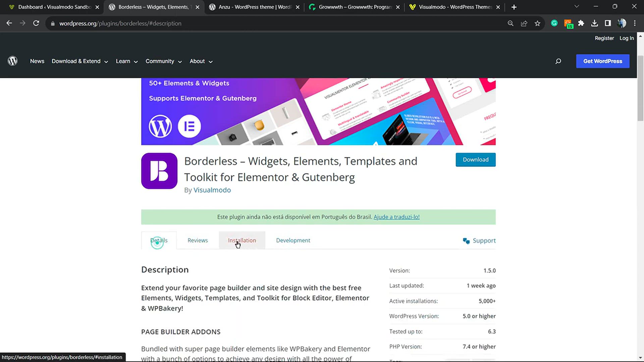The height and width of the screenshot is (362, 644).
Task: Click the PHP Version value 7.4 or higher
Action: 479,347
